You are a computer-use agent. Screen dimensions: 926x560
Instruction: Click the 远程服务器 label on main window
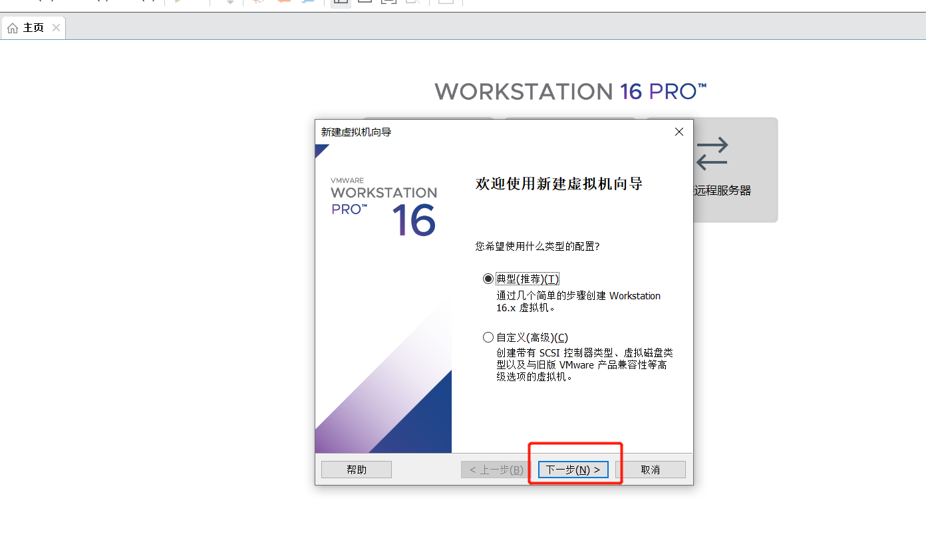pos(722,191)
